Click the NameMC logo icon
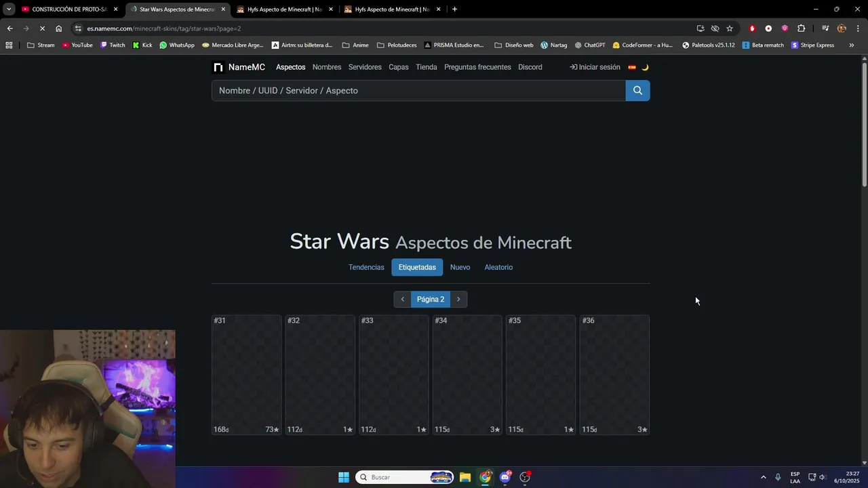This screenshot has width=868, height=488. (x=218, y=67)
